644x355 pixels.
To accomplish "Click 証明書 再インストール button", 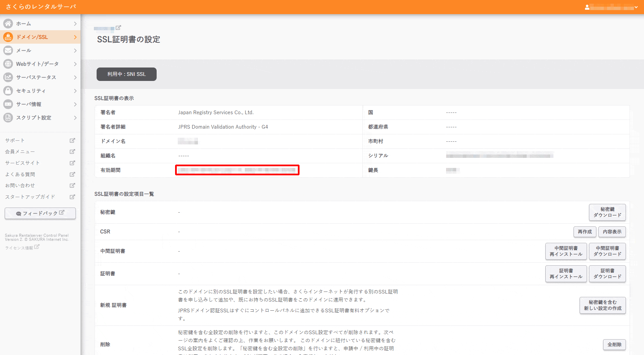I will point(566,274).
